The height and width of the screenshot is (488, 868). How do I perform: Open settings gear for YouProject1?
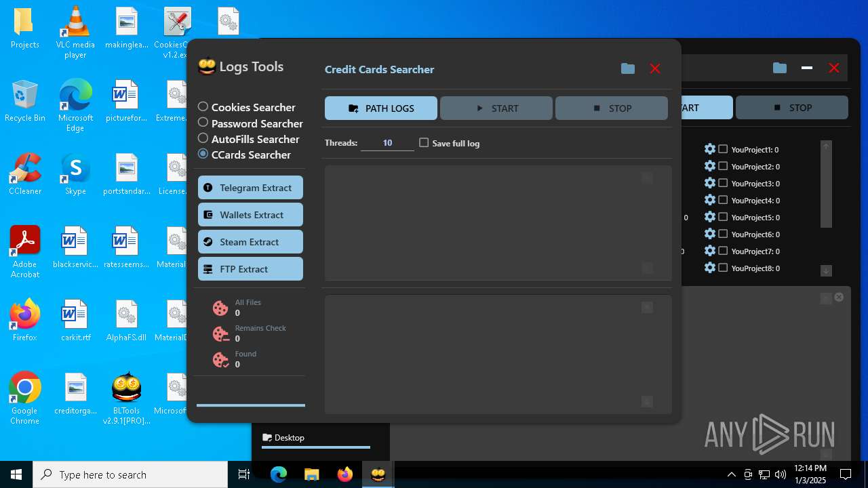tap(710, 149)
